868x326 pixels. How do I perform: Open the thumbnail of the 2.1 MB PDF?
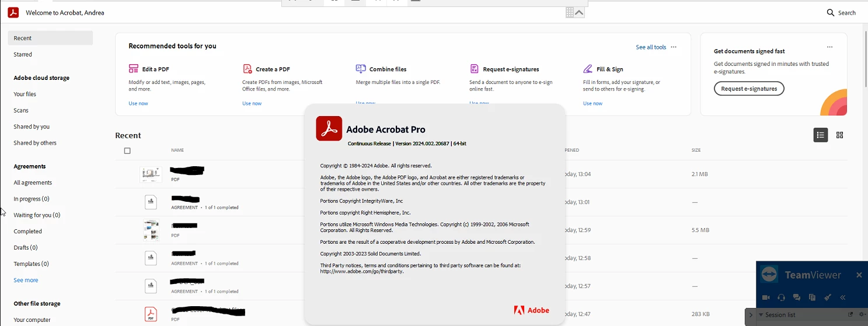point(151,174)
